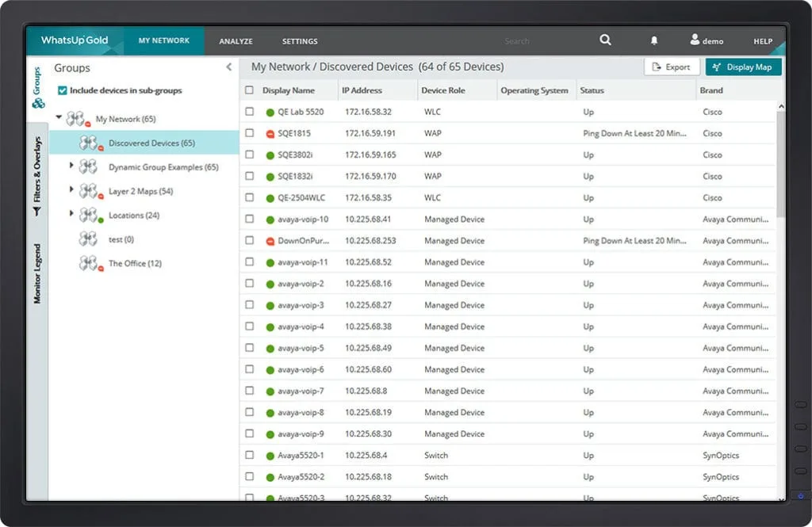The width and height of the screenshot is (812, 527).
Task: Click the Display Map button
Action: tap(743, 67)
